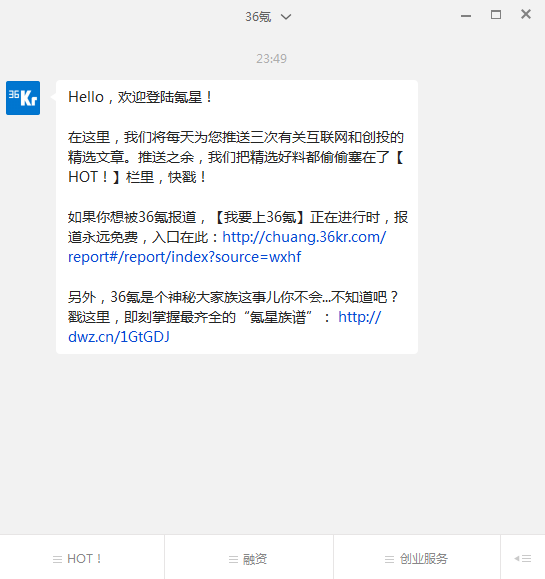Click the 36Kr account avatar
Viewport: 545px width, 579px height.
click(x=23, y=98)
